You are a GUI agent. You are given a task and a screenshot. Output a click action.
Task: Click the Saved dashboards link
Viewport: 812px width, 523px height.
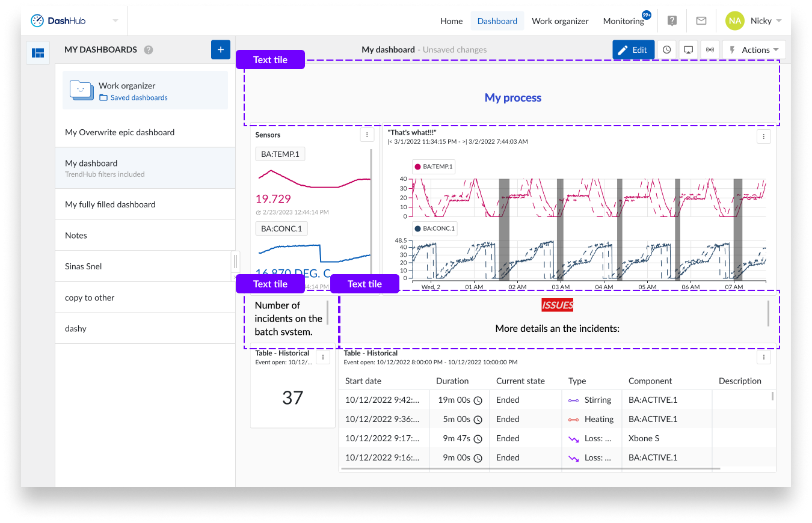click(139, 97)
